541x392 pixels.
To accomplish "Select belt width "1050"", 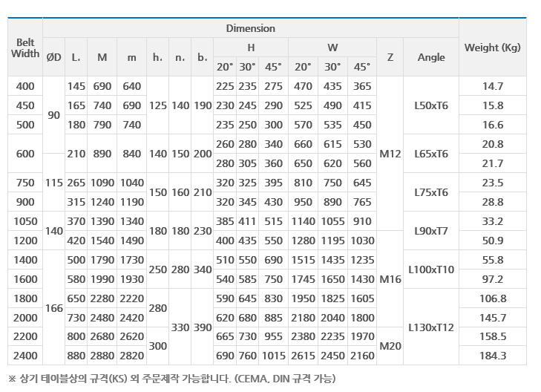I will coord(25,221).
